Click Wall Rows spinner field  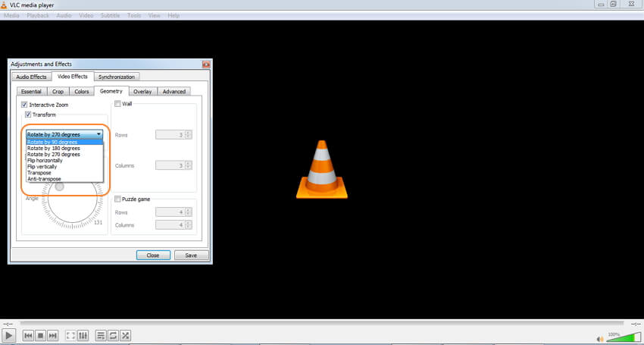pyautogui.click(x=174, y=134)
